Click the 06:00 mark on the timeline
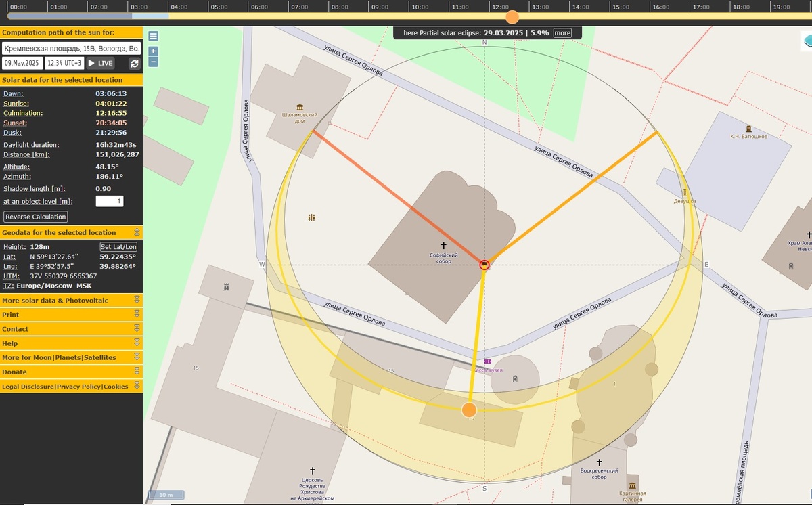The width and height of the screenshot is (812, 505). 259,7
